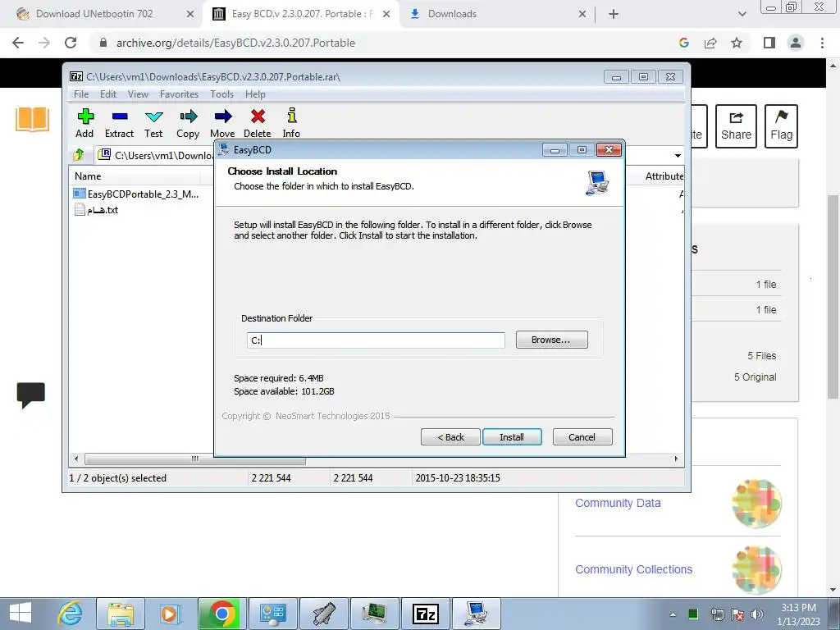Click the Copy toolbar icon in 7-Zip

188,123
